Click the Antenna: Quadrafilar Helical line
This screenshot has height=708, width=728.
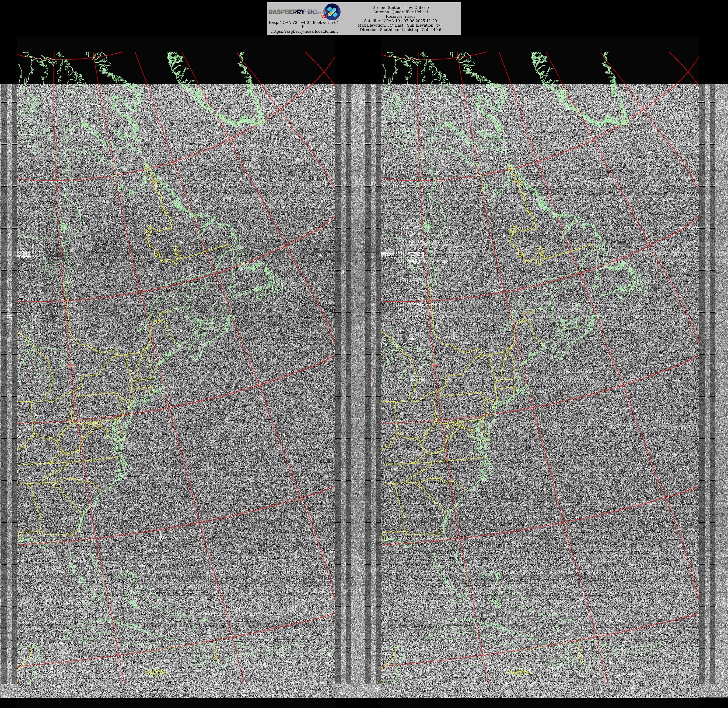pyautogui.click(x=400, y=12)
